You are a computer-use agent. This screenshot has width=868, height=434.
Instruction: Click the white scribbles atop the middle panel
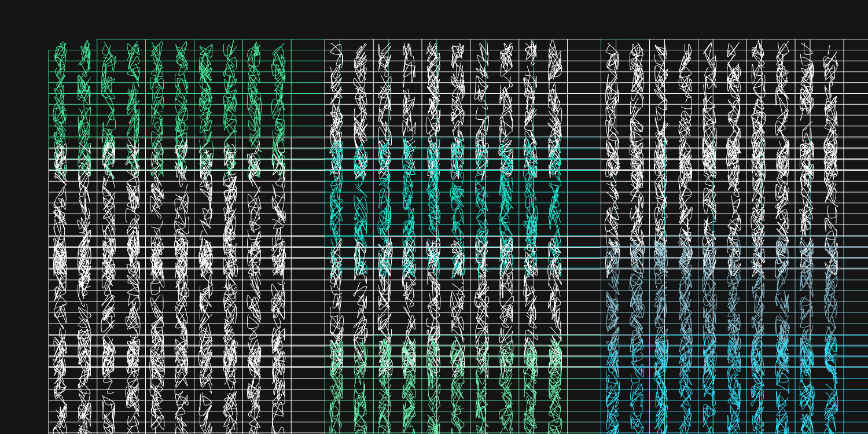pyautogui.click(x=446, y=87)
